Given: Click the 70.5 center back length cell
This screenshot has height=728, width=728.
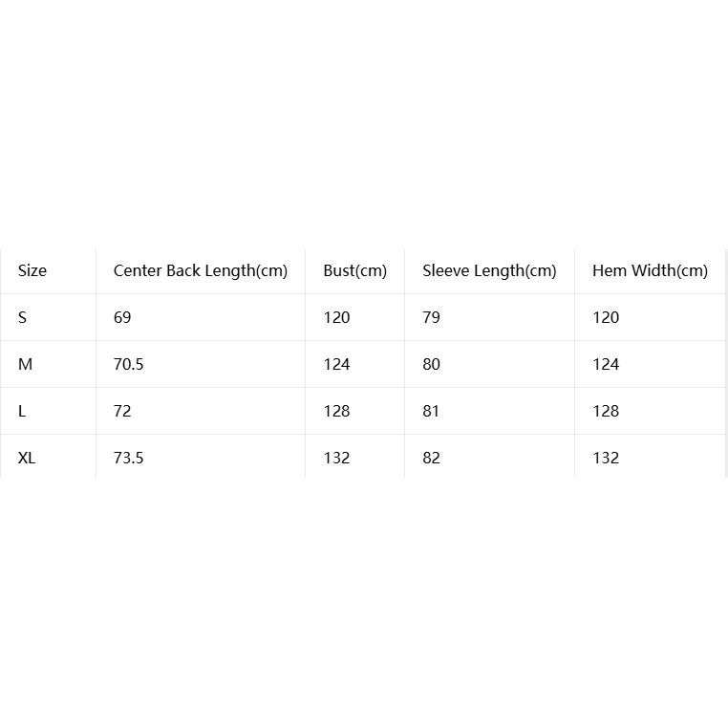Looking at the screenshot, I should pyautogui.click(x=128, y=364).
